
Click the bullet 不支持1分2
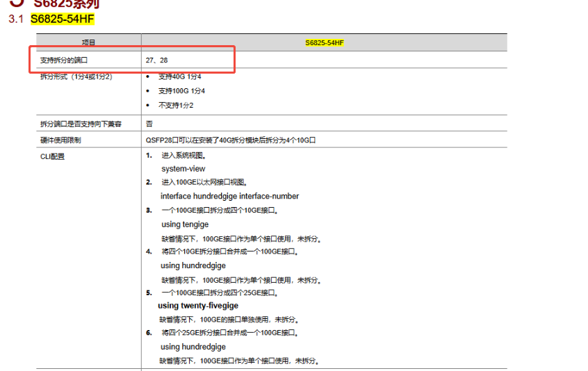(176, 106)
